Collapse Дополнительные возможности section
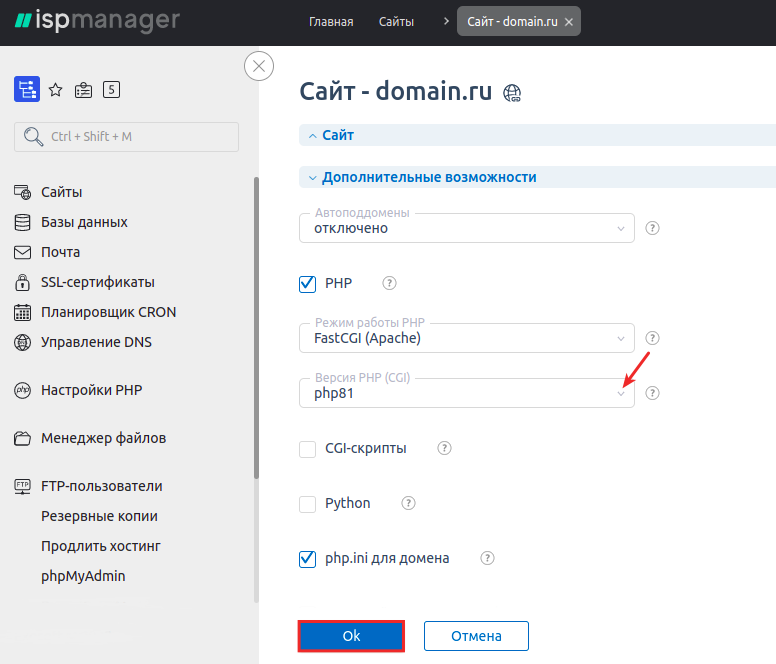This screenshot has height=664, width=776. (537, 177)
